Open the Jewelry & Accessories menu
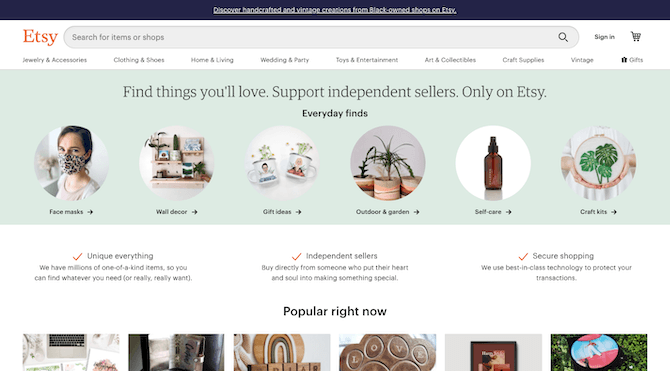The height and width of the screenshot is (371, 670). click(x=55, y=60)
